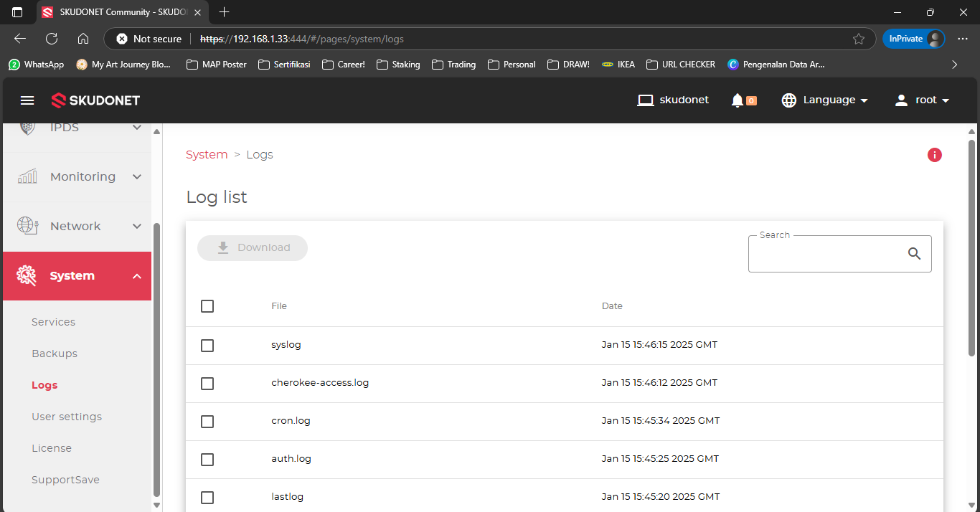Screen dimensions: 980x512
Task: Click the red info icon
Action: click(x=934, y=155)
